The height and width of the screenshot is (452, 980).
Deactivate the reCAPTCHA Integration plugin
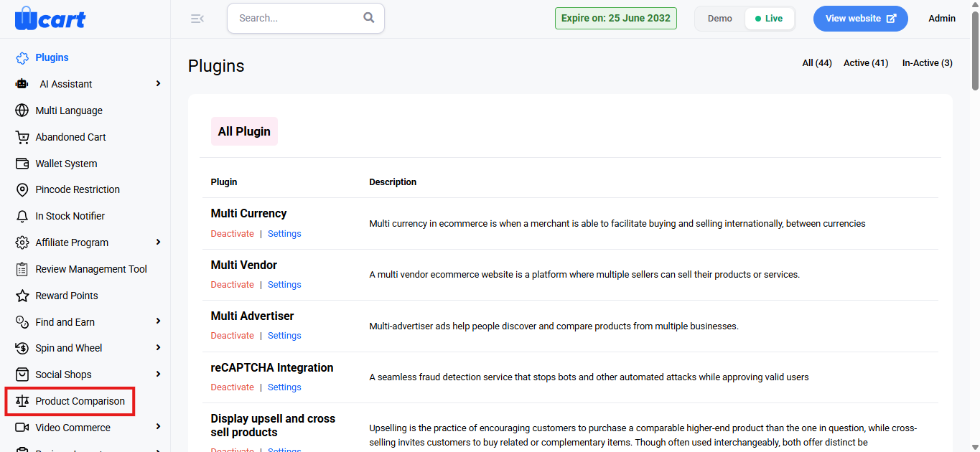232,387
